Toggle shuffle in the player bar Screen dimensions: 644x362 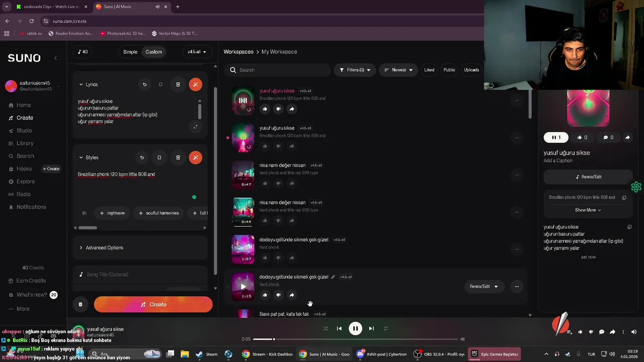tap(325, 328)
